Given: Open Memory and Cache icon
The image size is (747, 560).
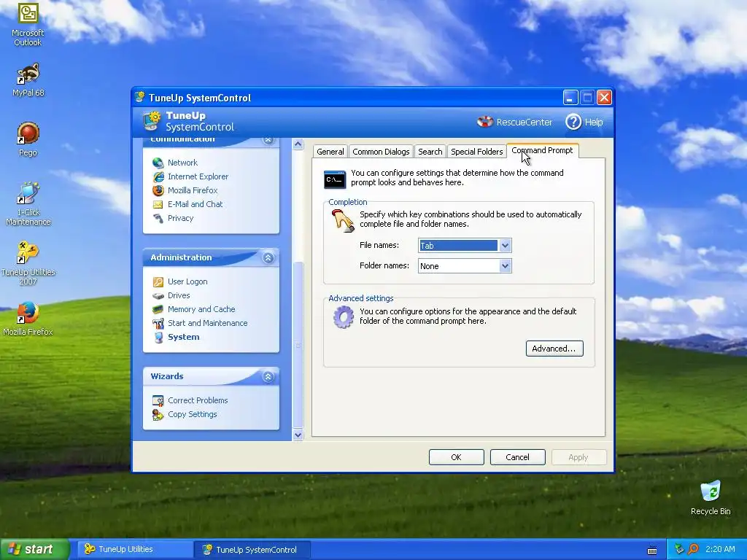Looking at the screenshot, I should coord(158,309).
